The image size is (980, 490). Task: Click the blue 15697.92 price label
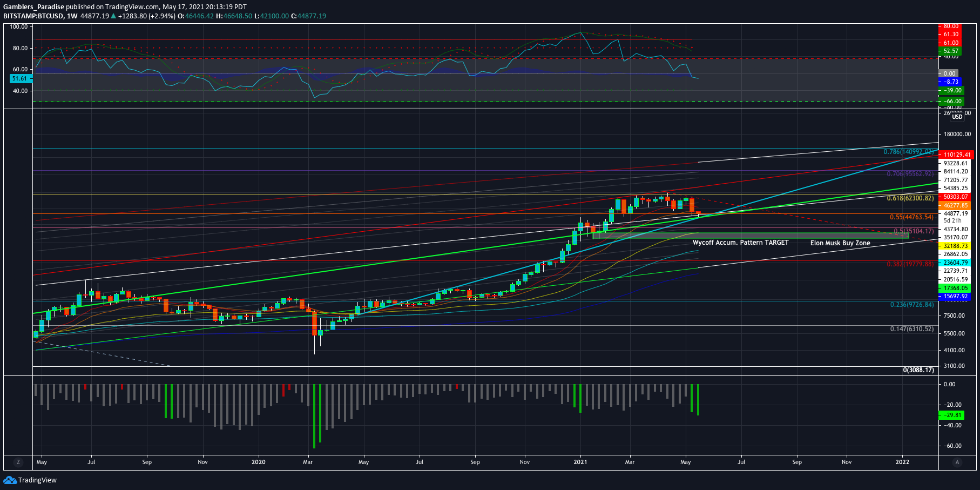tap(955, 297)
